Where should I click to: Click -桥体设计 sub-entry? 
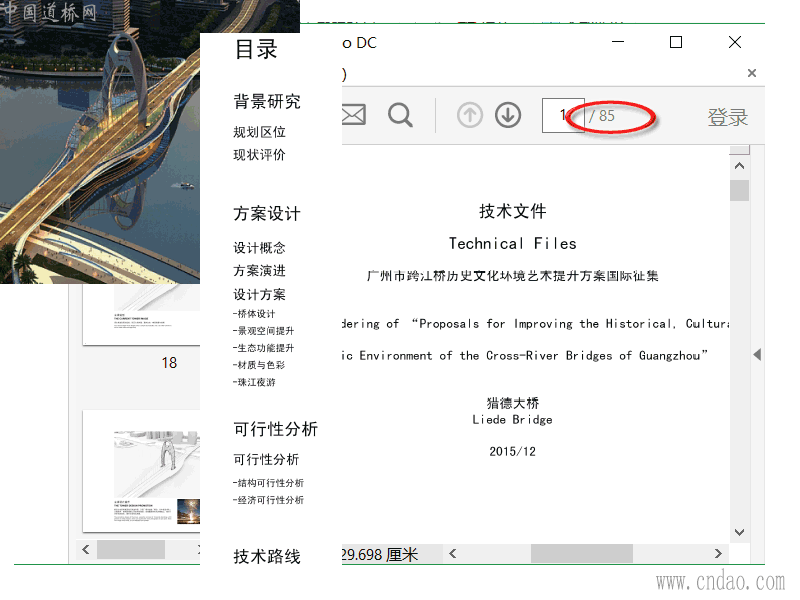pyautogui.click(x=254, y=314)
